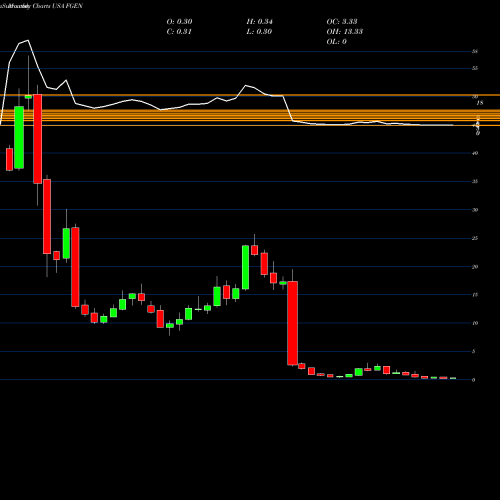This screenshot has height=500, width=500.
Task: Click the large red candle dropping from 17 to 3
Action: (x=293, y=323)
